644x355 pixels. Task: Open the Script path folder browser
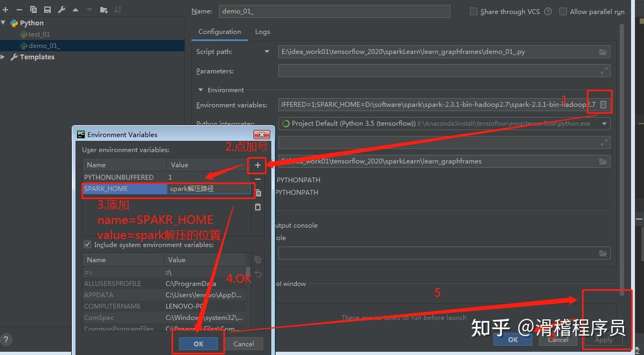602,52
